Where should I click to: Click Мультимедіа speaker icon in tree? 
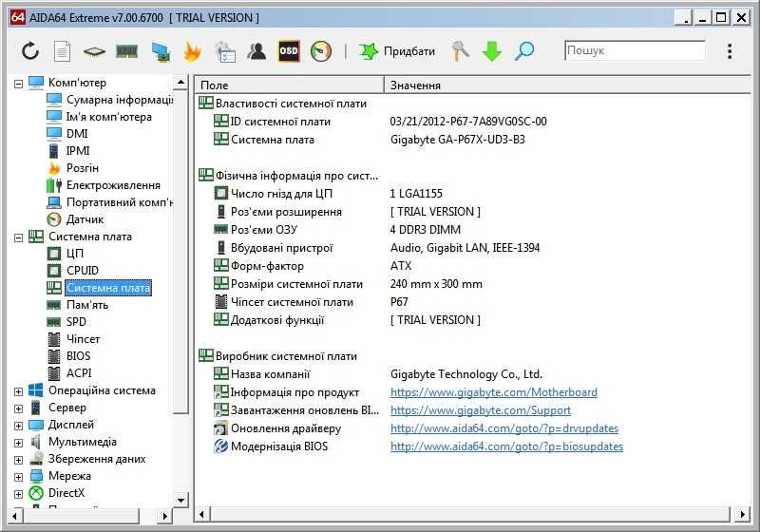coord(35,442)
